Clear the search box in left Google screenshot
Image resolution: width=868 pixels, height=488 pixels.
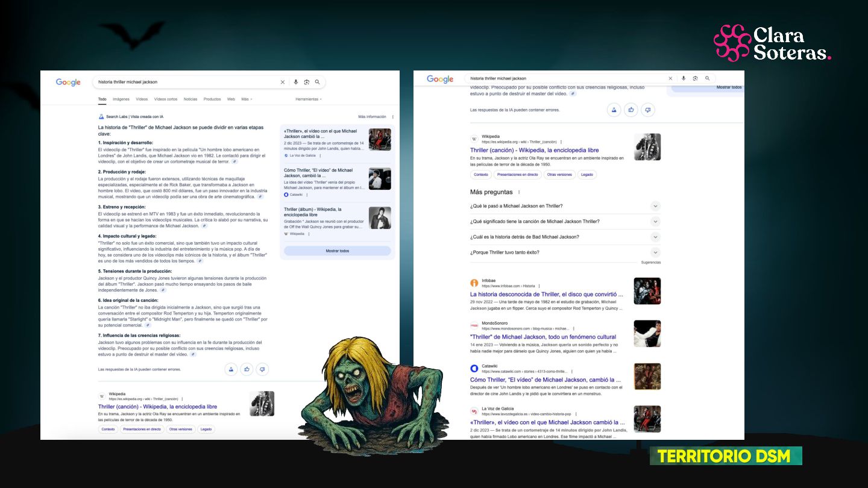click(x=282, y=83)
